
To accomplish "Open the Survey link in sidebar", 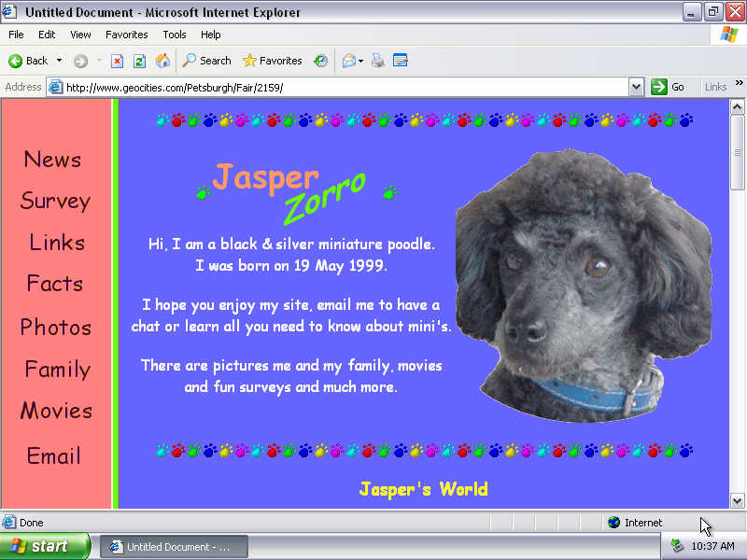I will [55, 201].
